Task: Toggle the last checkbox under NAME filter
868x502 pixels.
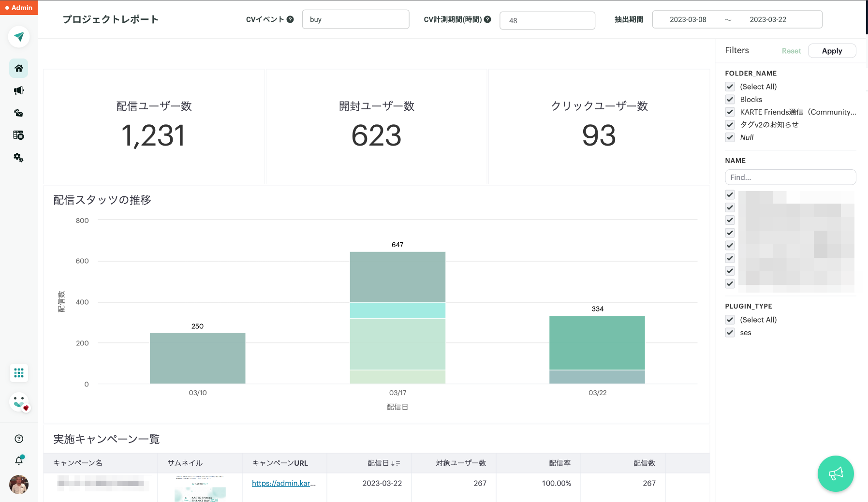Action: (x=730, y=283)
